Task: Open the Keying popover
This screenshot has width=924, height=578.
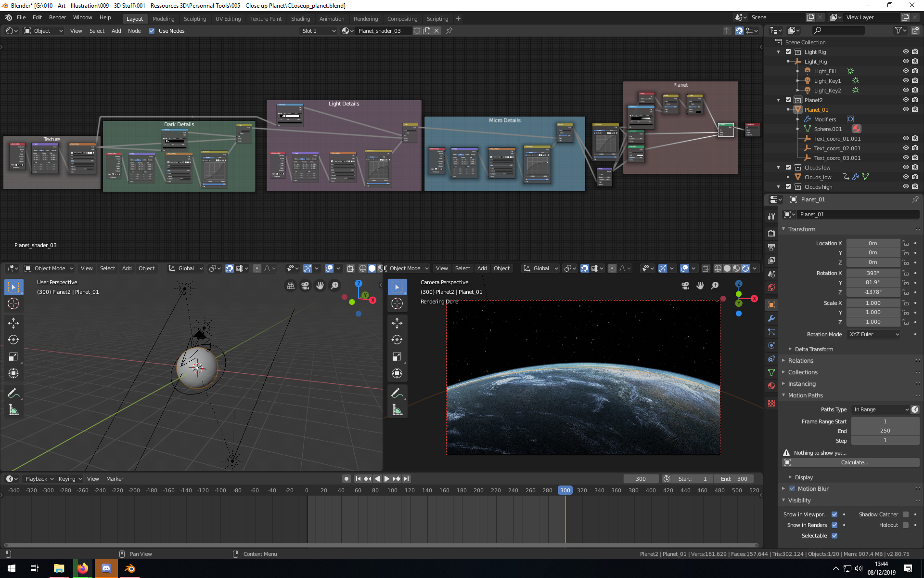Action: pyautogui.click(x=70, y=479)
